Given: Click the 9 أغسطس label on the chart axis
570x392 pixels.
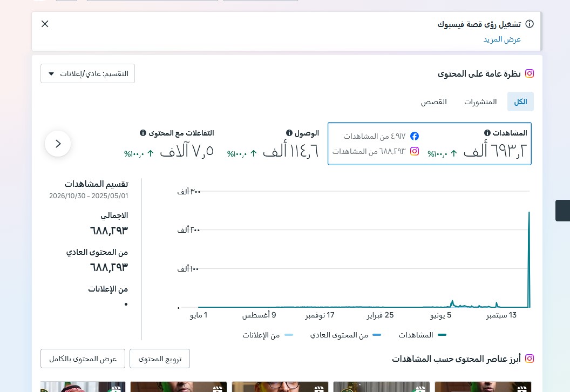Looking at the screenshot, I should click(x=259, y=315).
